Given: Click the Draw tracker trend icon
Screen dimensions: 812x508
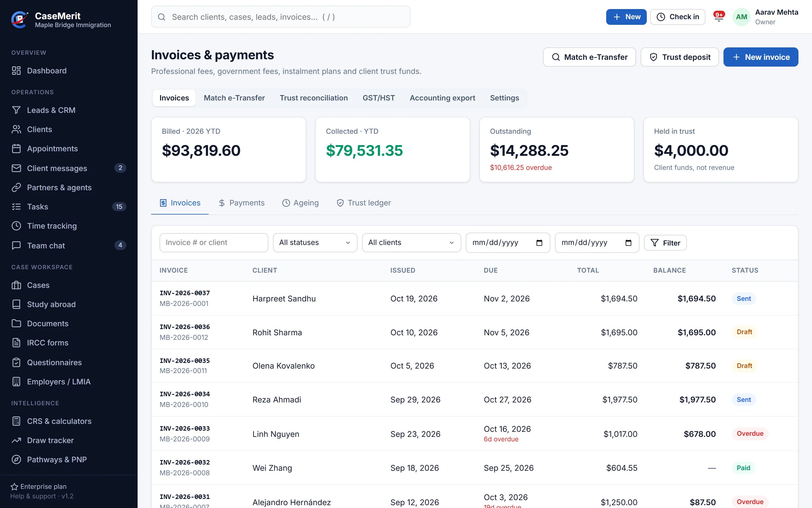Looking at the screenshot, I should pos(16,440).
